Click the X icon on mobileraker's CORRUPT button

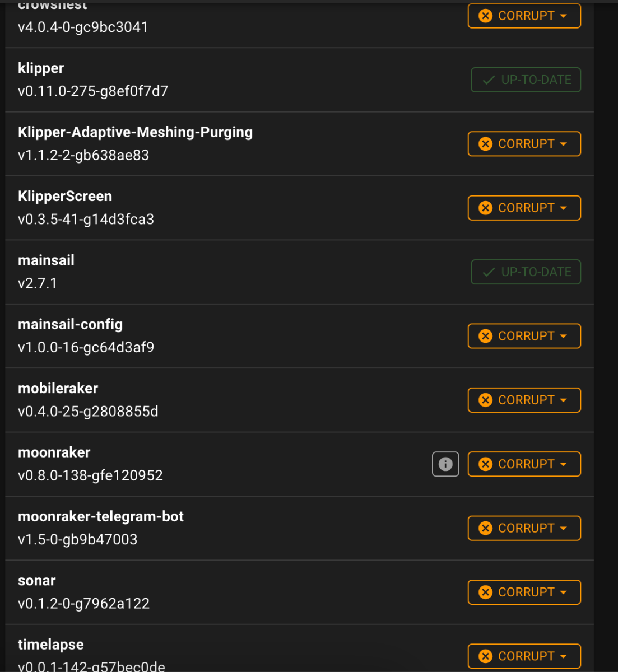pos(486,400)
